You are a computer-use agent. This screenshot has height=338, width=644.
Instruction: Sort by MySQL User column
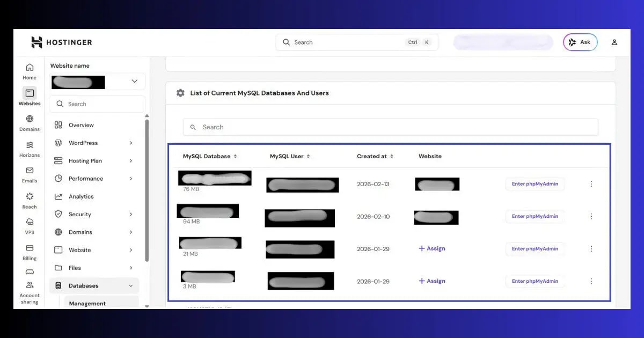pos(290,156)
